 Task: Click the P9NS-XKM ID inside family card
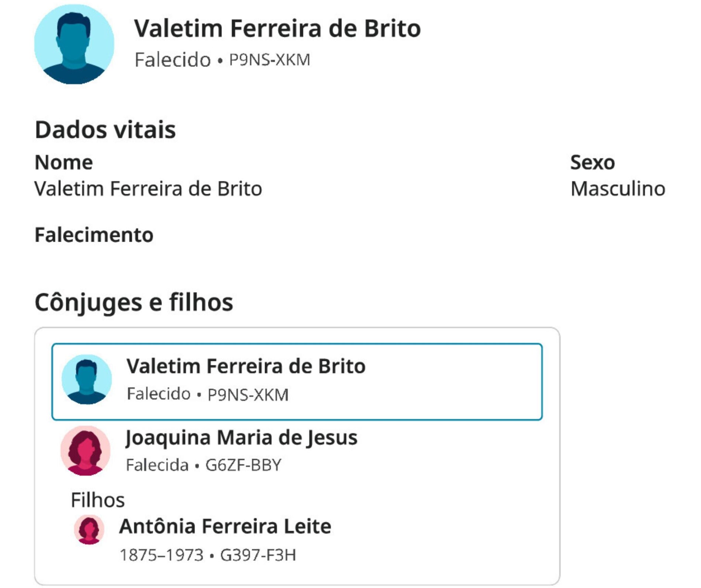(x=248, y=395)
